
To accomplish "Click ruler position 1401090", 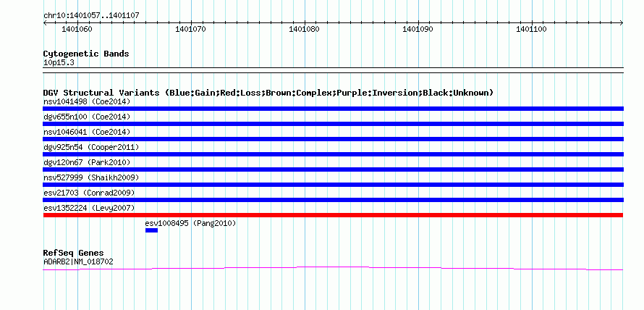I will (418, 29).
